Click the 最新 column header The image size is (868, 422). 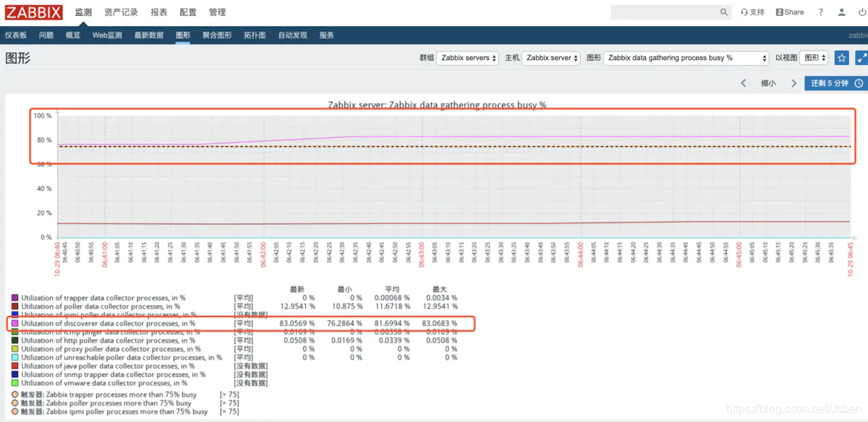coord(297,289)
